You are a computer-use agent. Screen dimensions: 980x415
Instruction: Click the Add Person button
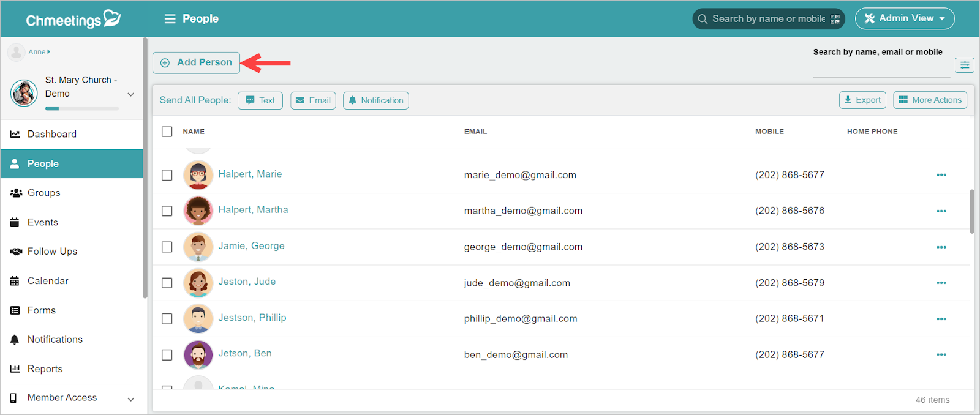pos(196,62)
